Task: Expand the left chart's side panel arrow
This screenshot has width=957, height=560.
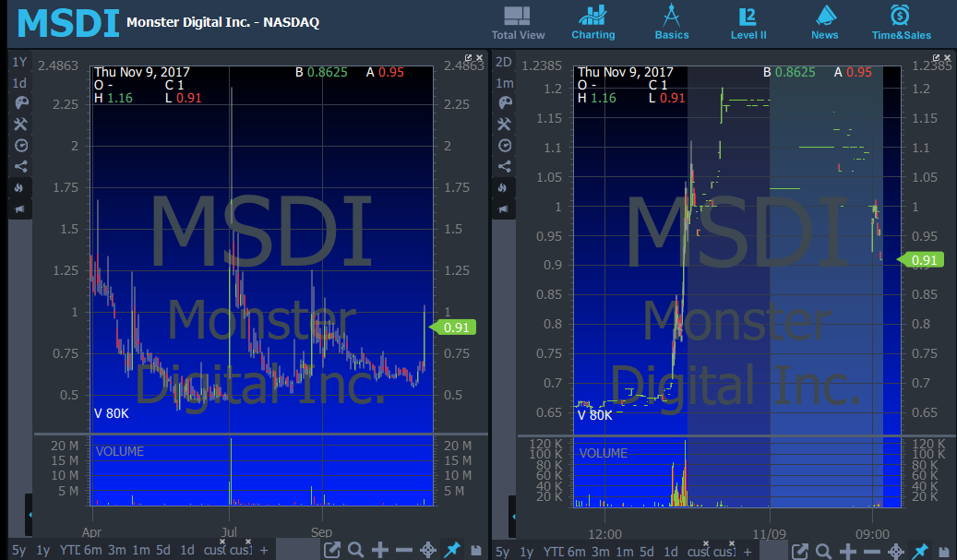Action: tap(29, 516)
